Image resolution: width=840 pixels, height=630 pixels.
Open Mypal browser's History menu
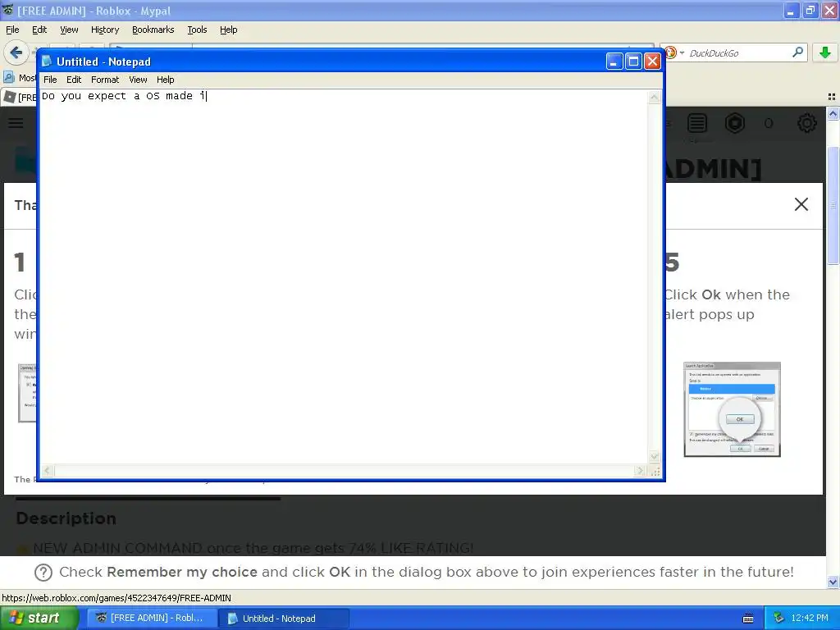tap(105, 30)
